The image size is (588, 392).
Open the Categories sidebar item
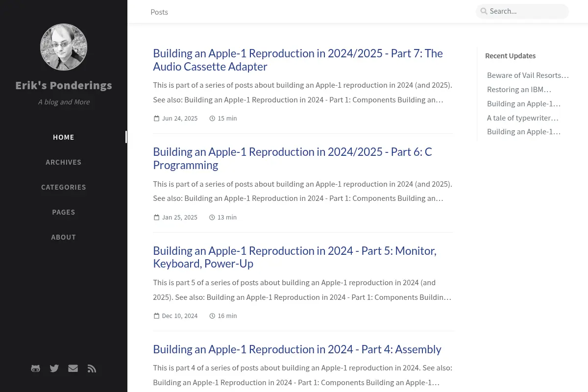[64, 187]
